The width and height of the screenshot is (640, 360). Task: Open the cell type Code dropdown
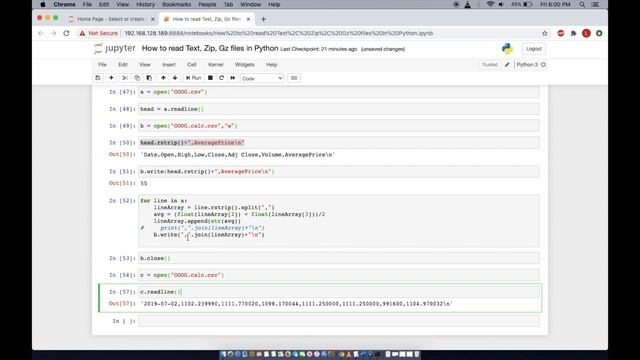[262, 78]
